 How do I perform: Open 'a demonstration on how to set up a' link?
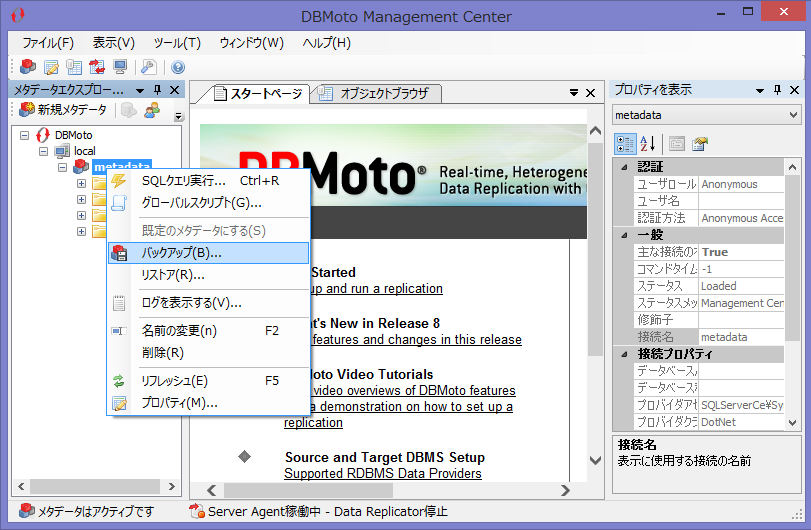click(411, 407)
